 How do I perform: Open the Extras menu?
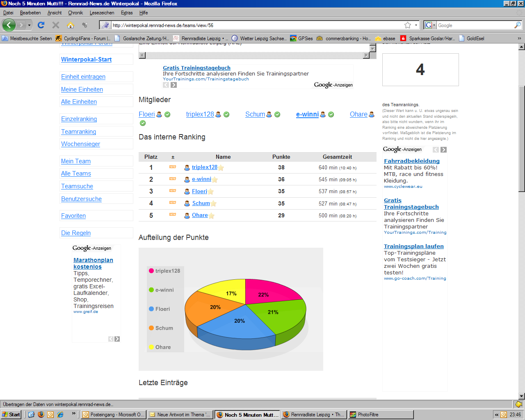tap(127, 13)
